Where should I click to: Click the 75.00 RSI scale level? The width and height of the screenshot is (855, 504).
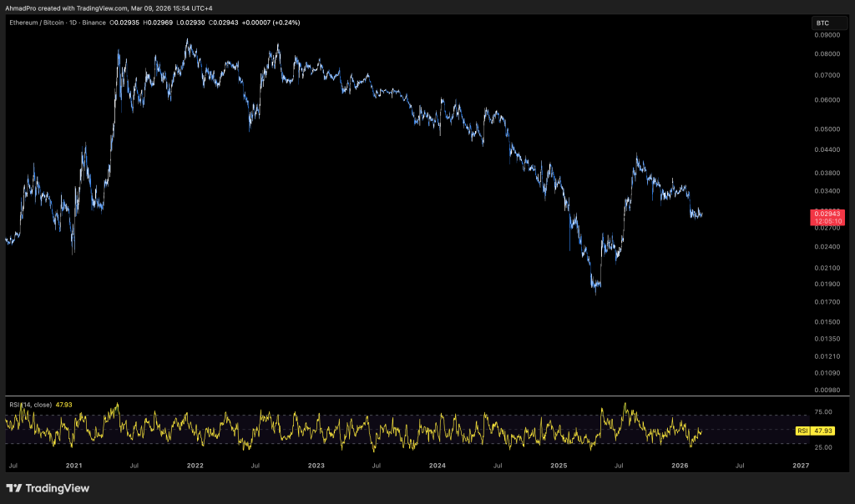823,412
